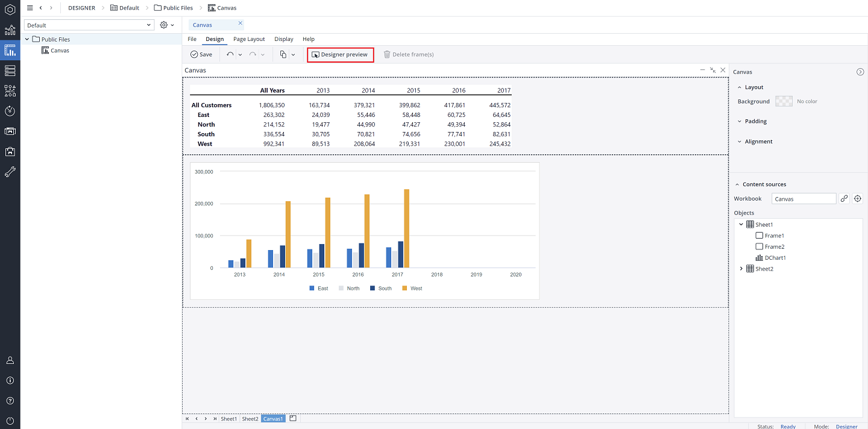Open the help question mark icon
This screenshot has width=868, height=429.
[x=10, y=400]
